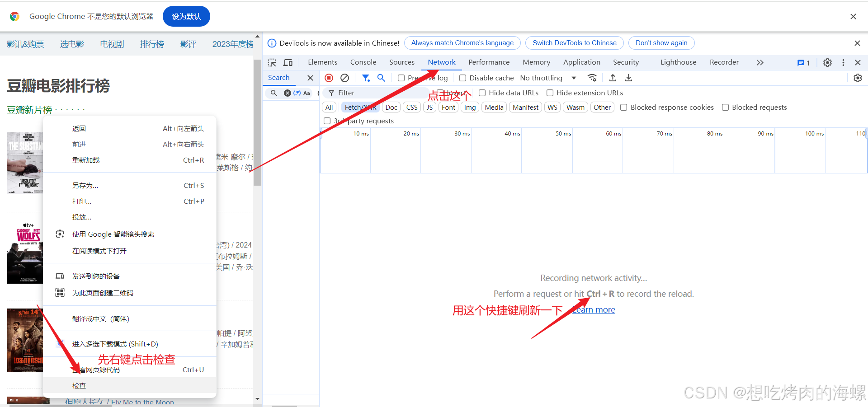Image resolution: width=868 pixels, height=407 pixels.
Task: Open Network panel settings gear
Action: coord(858,78)
